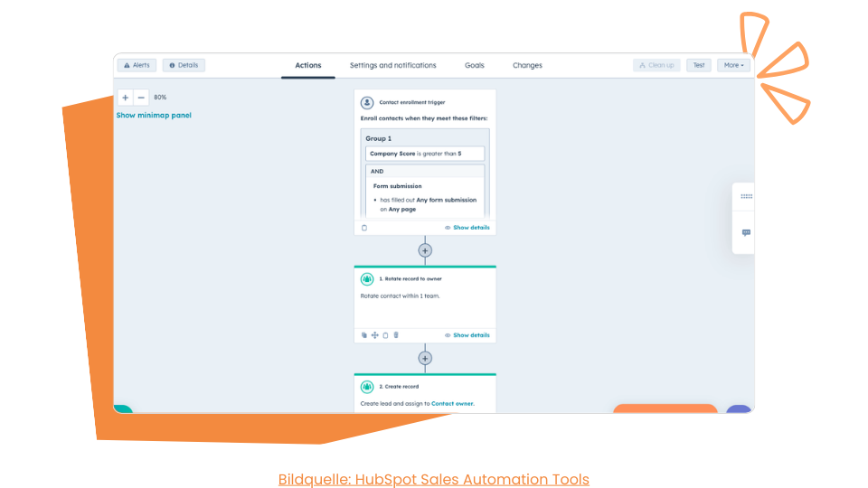This screenshot has height=488, width=868.
Task: Zoom in with the plus button
Action: pos(125,98)
